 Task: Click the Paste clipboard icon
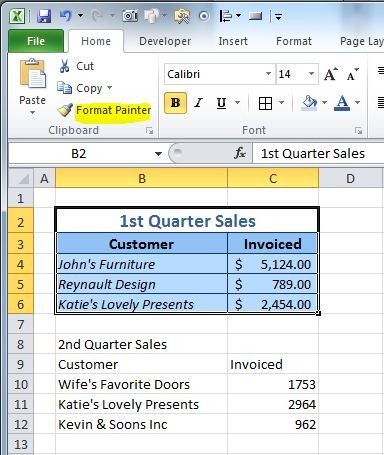(33, 74)
